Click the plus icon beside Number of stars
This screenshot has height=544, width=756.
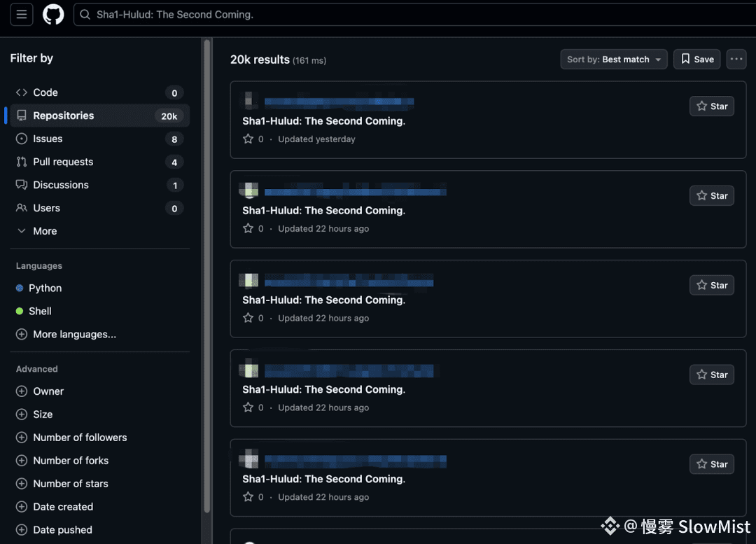(x=21, y=484)
